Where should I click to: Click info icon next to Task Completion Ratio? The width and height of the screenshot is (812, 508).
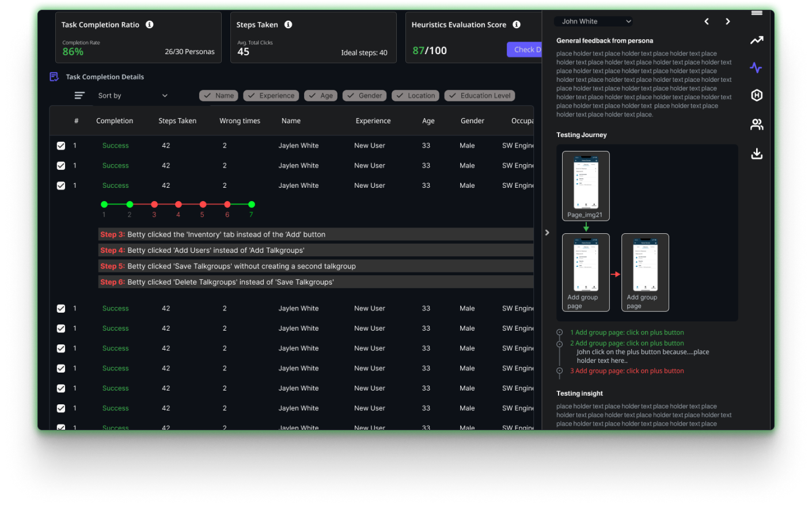pyautogui.click(x=150, y=25)
